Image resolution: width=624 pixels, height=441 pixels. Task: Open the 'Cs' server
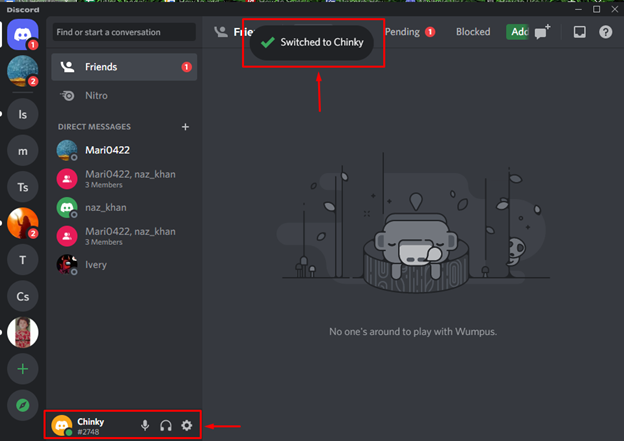pyautogui.click(x=23, y=296)
